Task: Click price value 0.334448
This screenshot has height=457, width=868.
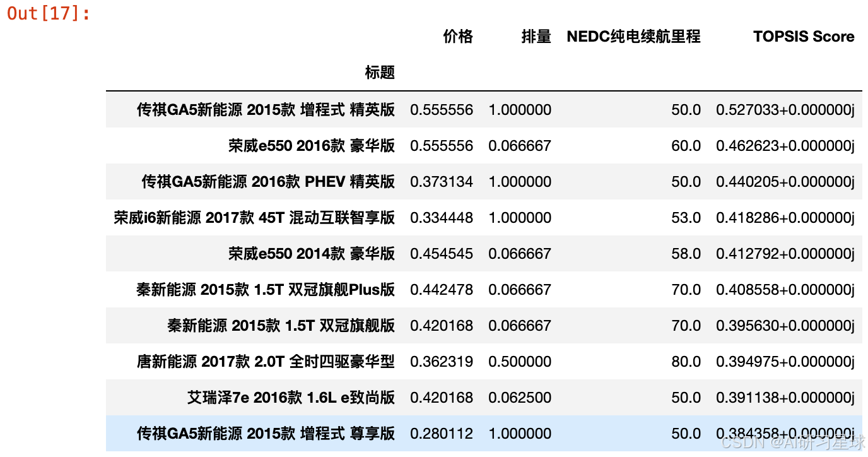Action: pyautogui.click(x=442, y=218)
